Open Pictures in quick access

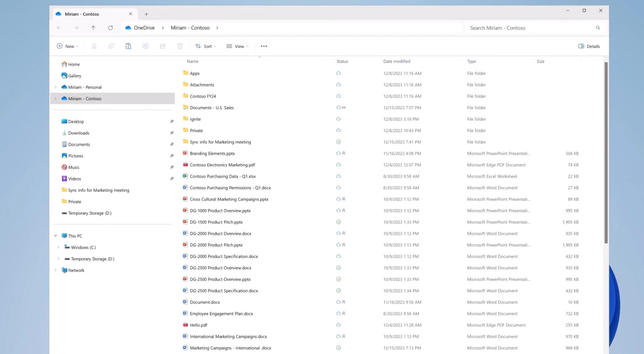point(72,156)
